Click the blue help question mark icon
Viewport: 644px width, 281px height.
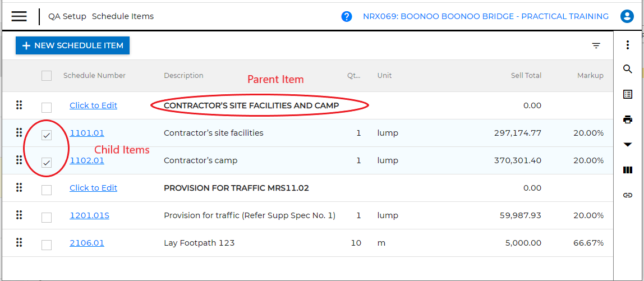click(x=347, y=16)
